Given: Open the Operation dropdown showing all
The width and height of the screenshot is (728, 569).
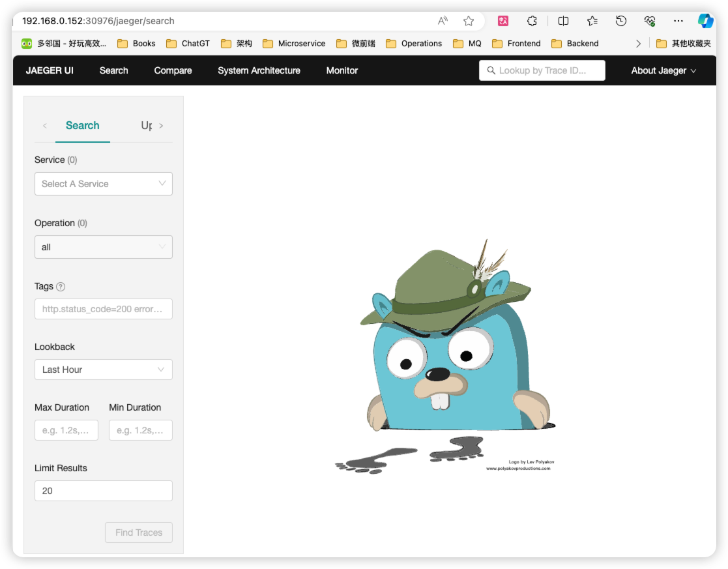Looking at the screenshot, I should point(104,247).
